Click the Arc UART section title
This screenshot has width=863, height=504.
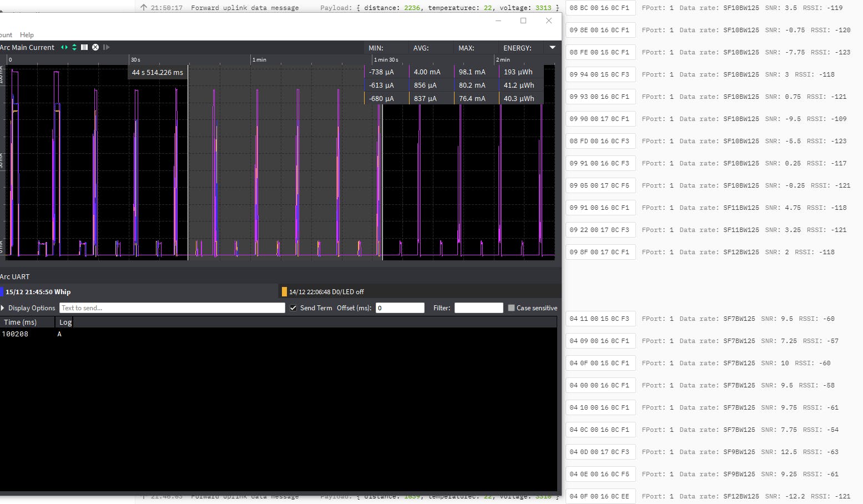tap(15, 276)
